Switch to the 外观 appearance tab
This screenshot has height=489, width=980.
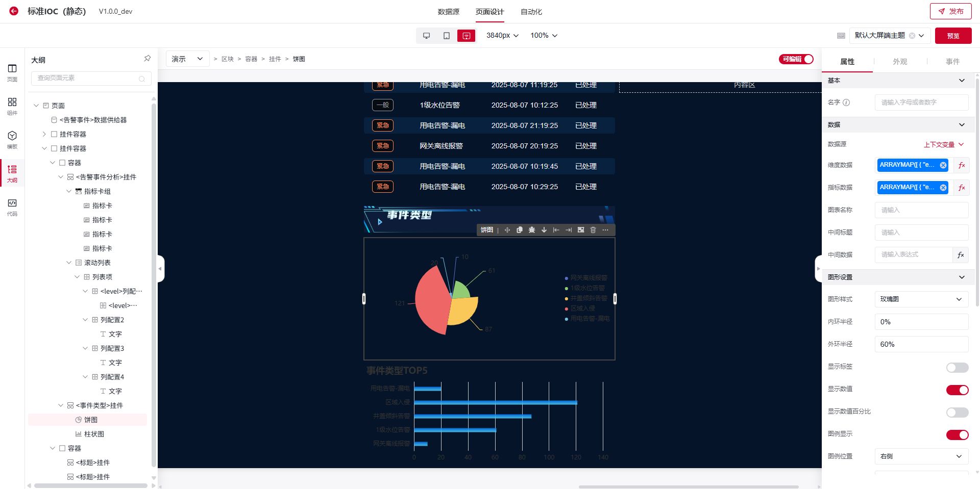tap(899, 62)
